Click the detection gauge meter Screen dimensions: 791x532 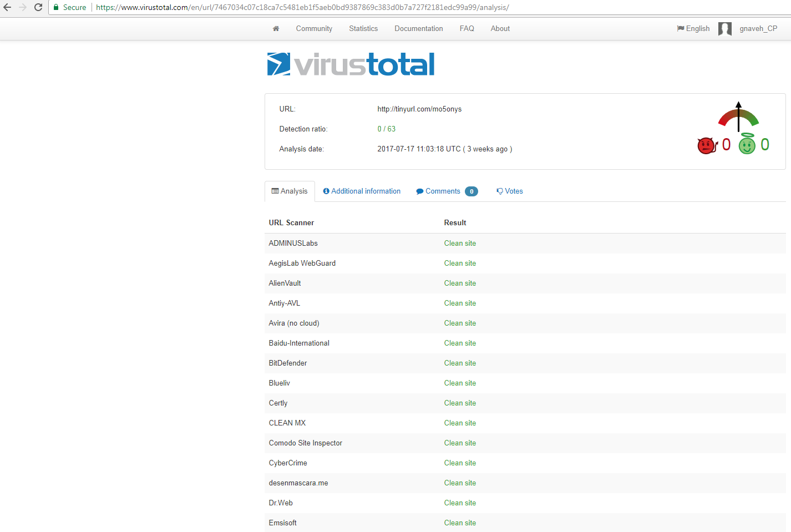click(738, 116)
